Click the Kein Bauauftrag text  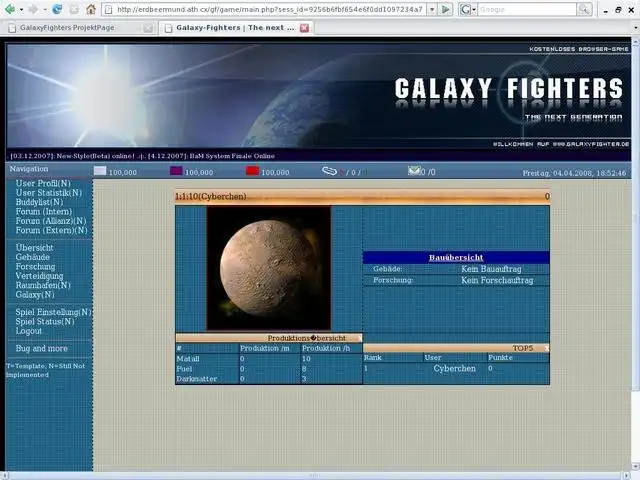491,269
